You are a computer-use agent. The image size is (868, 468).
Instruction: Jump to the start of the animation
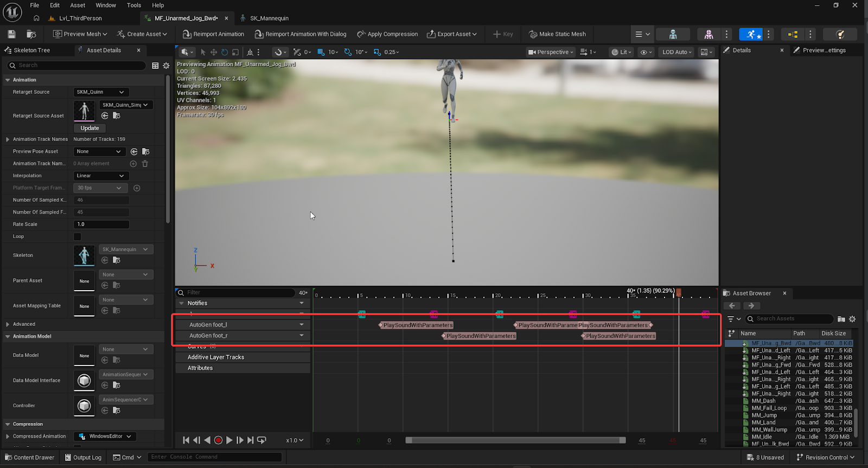point(186,440)
